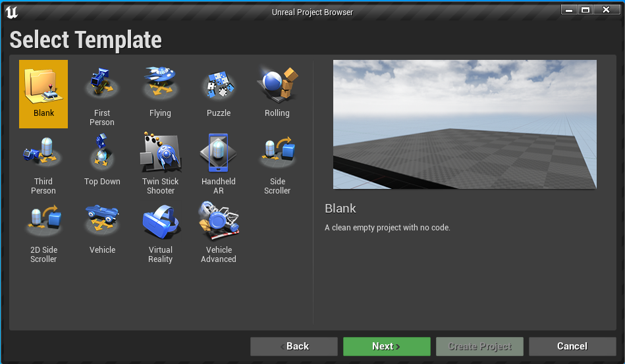Click the Create Project button
Screen dimensions: 625x364
pyautogui.click(x=479, y=346)
